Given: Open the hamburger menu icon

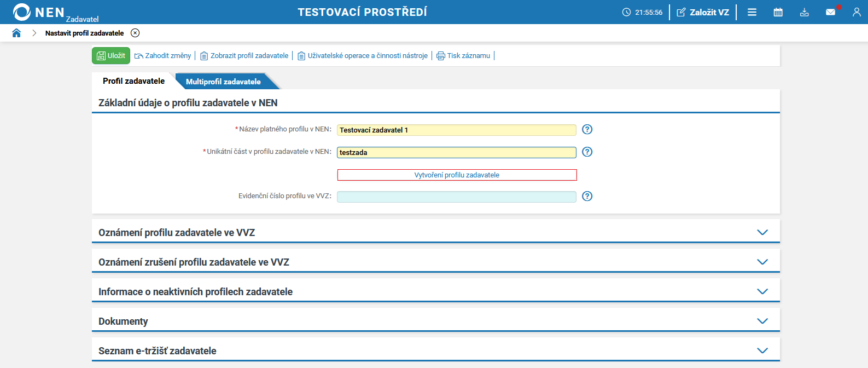Looking at the screenshot, I should click(x=752, y=12).
